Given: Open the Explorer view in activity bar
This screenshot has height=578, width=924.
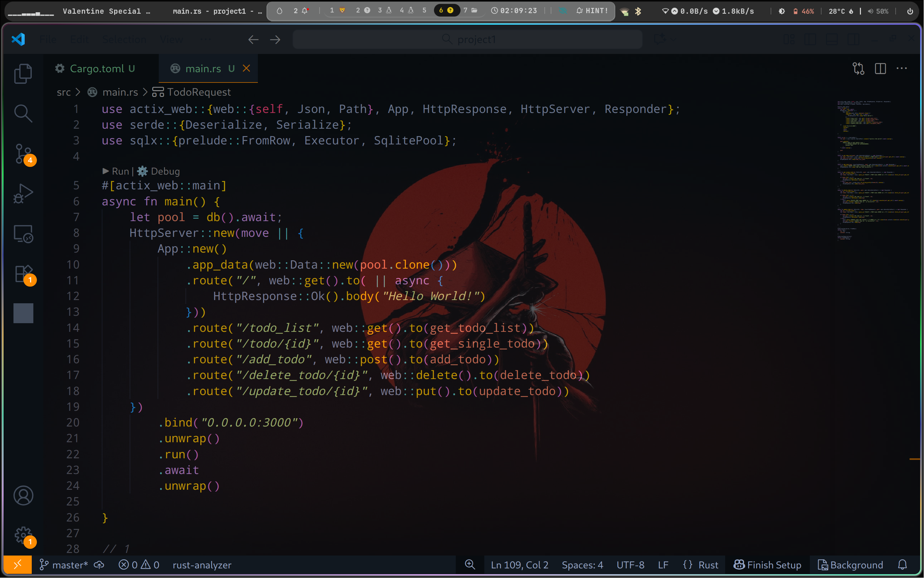Looking at the screenshot, I should tap(23, 73).
